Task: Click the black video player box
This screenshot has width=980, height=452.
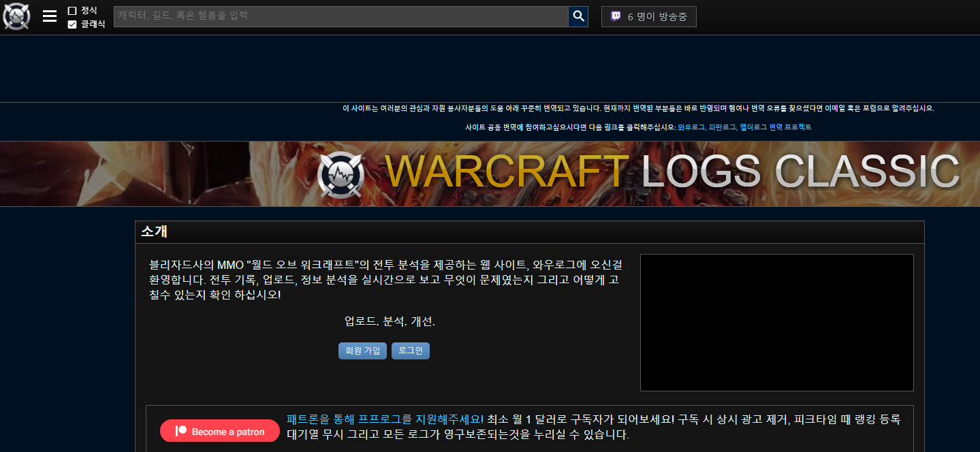Action: tap(776, 323)
